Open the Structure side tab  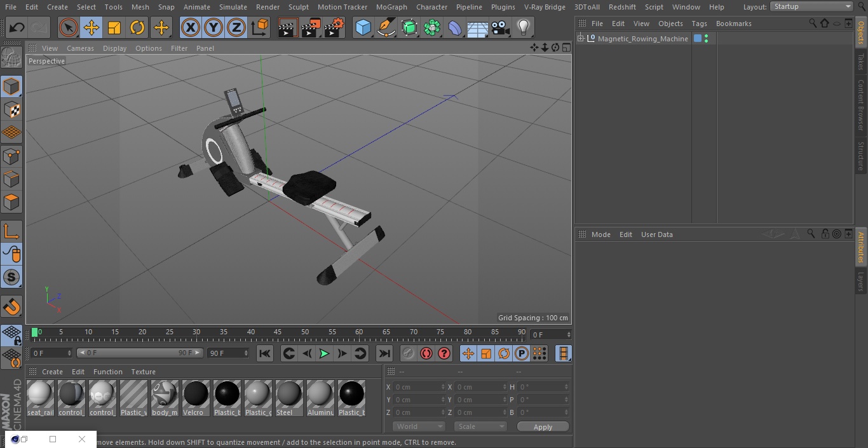(861, 156)
